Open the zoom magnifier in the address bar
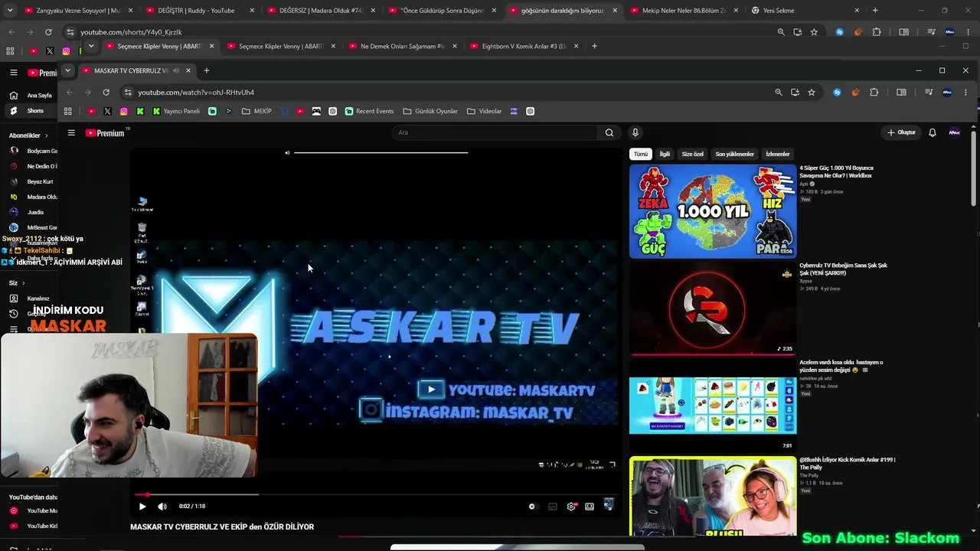This screenshot has width=980, height=551. click(779, 93)
